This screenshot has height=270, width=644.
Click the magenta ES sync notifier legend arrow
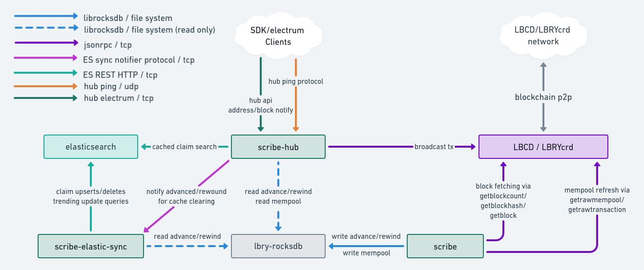46,58
